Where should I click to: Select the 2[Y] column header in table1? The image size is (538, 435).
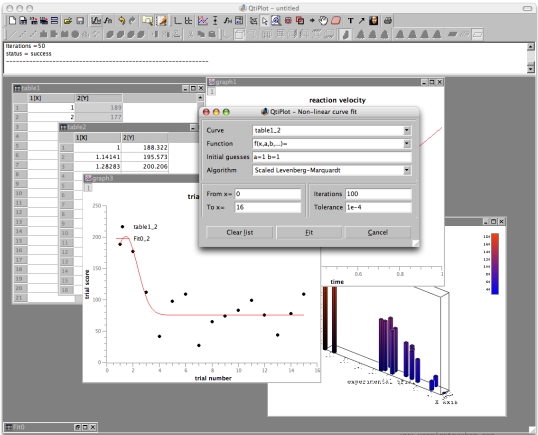[98, 98]
